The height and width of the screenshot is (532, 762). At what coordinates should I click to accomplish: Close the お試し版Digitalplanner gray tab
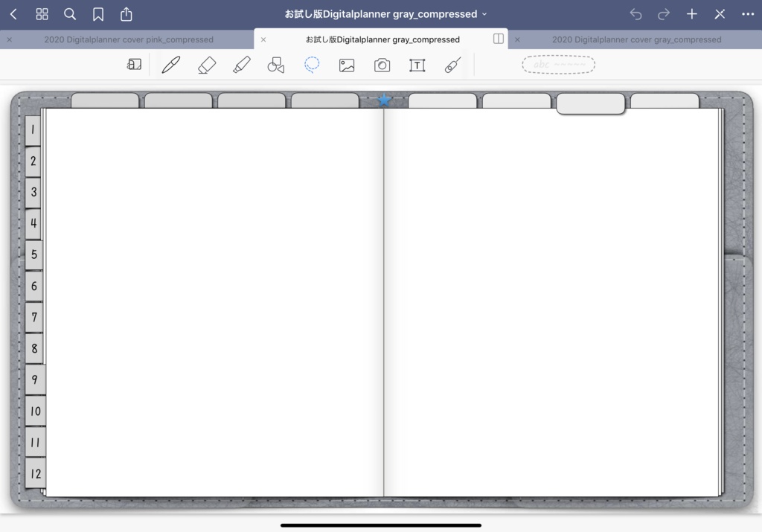coord(263,39)
